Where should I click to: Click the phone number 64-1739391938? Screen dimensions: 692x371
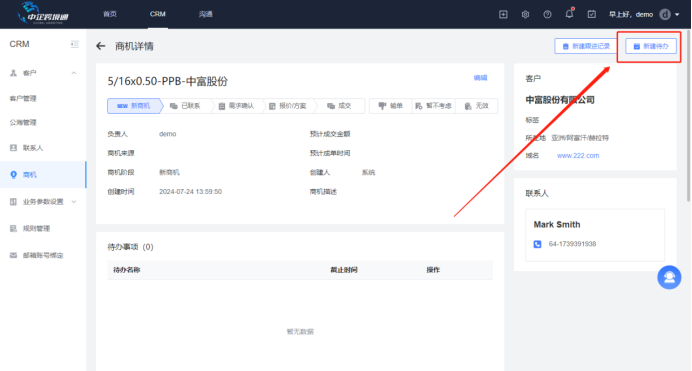click(572, 244)
